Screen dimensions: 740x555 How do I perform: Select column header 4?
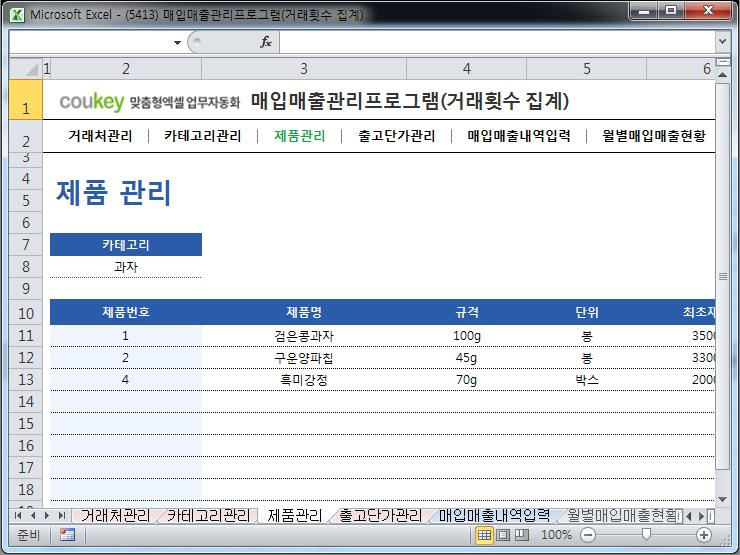click(466, 69)
